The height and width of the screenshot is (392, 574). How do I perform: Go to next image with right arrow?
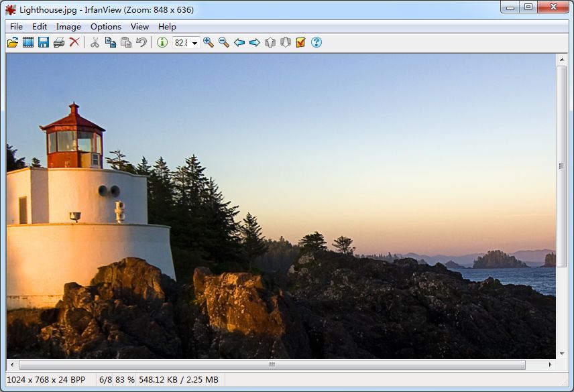[255, 42]
